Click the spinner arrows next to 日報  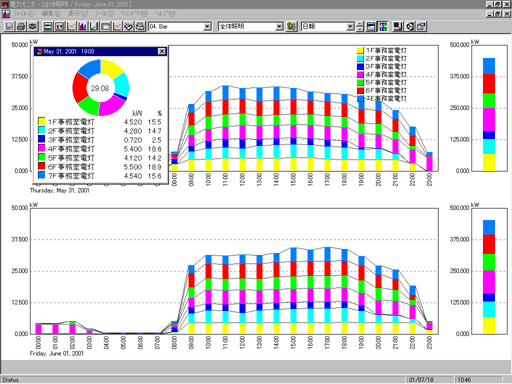pyautogui.click(x=360, y=26)
